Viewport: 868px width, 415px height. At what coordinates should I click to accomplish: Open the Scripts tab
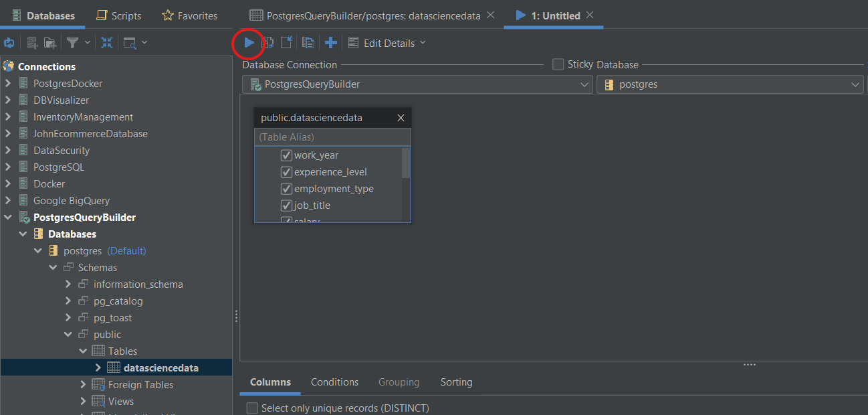(119, 15)
